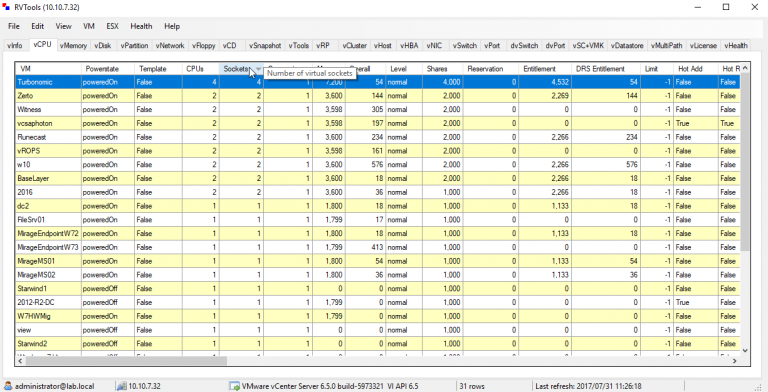Switch to the vCluster tab
Viewport: 768px width, 392px height.
(355, 46)
